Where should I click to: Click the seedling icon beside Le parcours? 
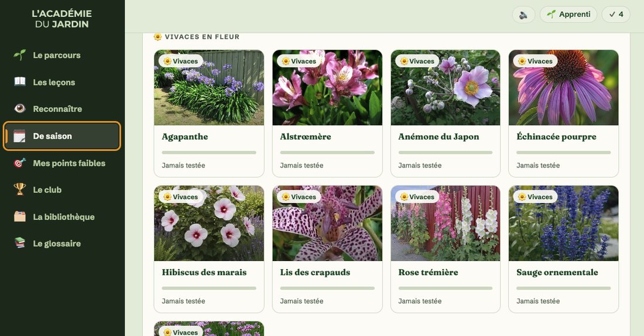pos(20,55)
